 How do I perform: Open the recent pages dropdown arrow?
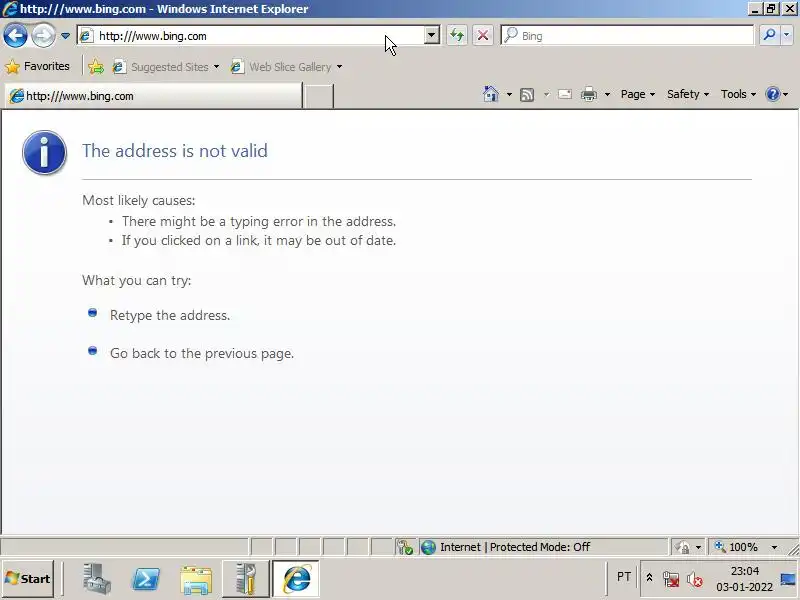coord(65,36)
